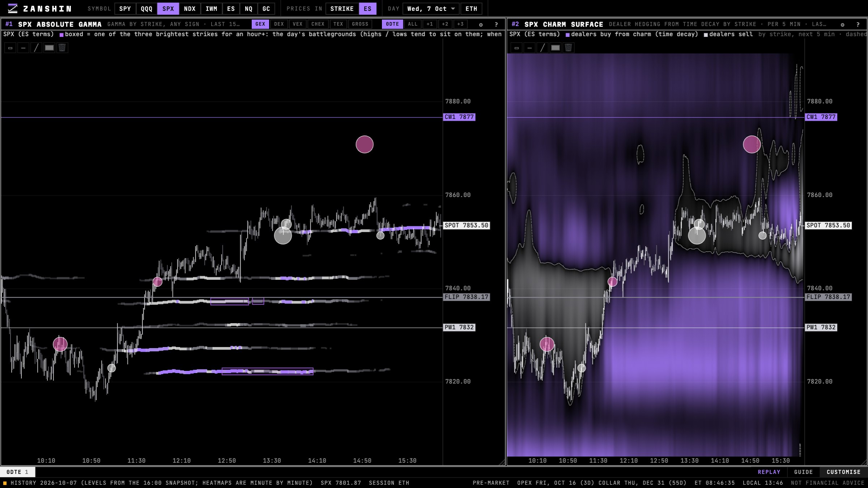Select the diagonal trend line tool in panel #1
The width and height of the screenshot is (868, 488).
36,48
